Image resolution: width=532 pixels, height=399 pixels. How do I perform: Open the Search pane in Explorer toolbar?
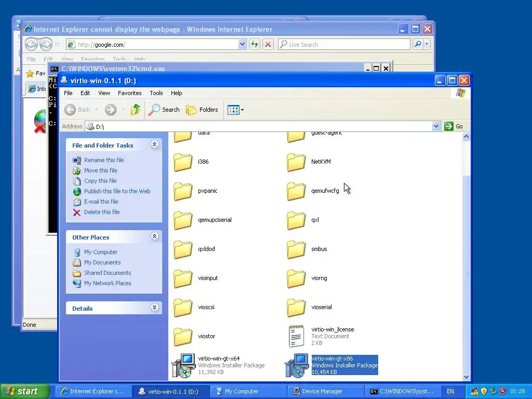point(164,110)
